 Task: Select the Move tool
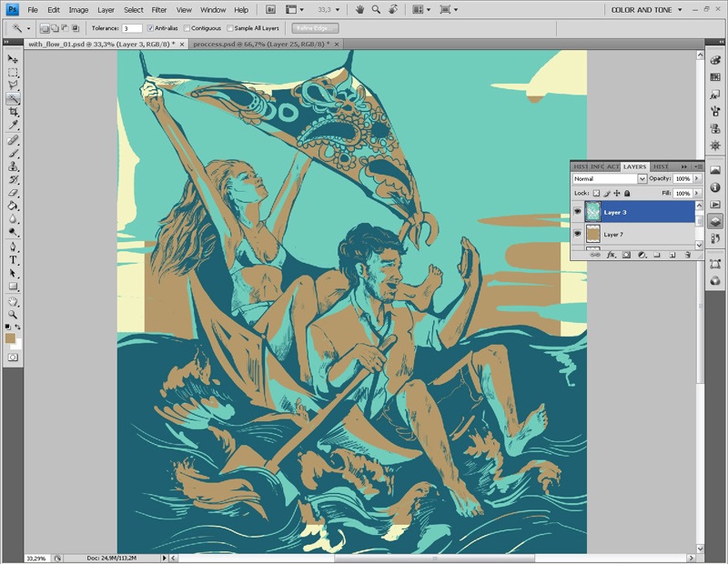[x=13, y=59]
